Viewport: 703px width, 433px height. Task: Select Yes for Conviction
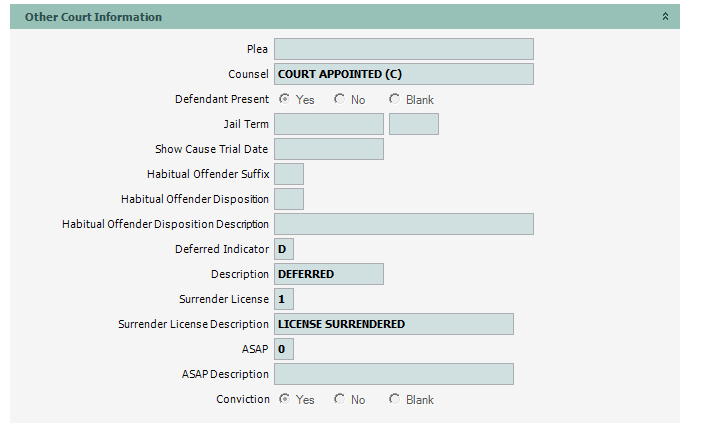tap(285, 399)
